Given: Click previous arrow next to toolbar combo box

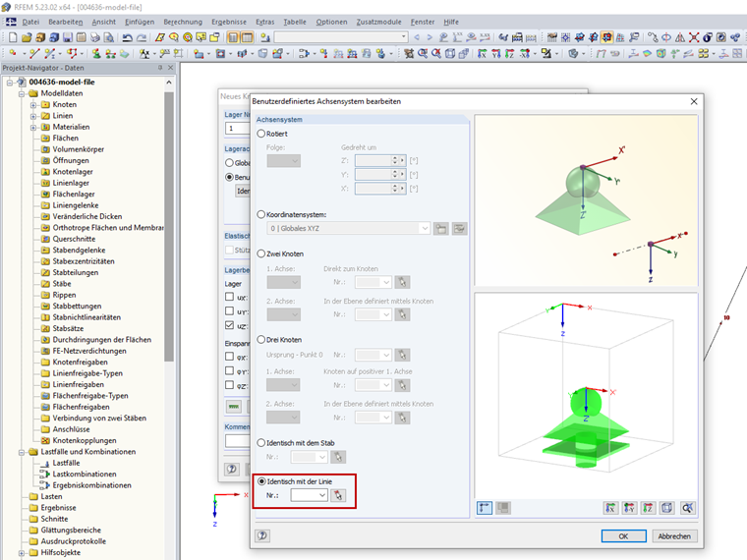Looking at the screenshot, I should [417, 37].
